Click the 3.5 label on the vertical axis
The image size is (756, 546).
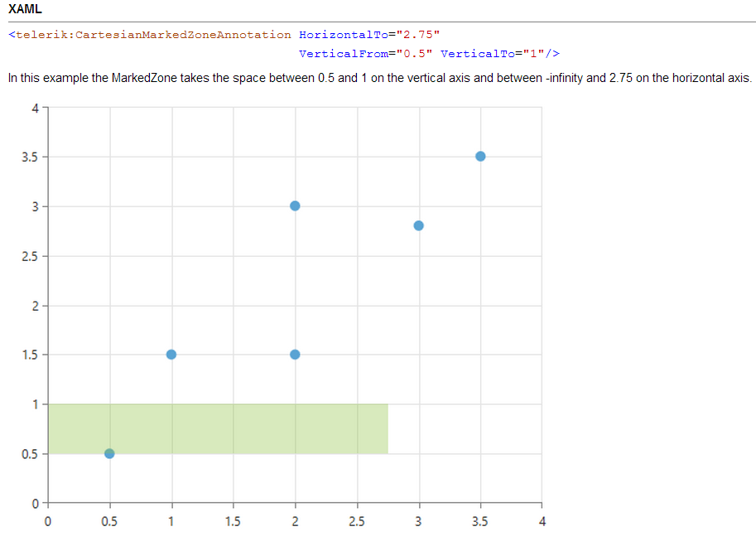29,157
